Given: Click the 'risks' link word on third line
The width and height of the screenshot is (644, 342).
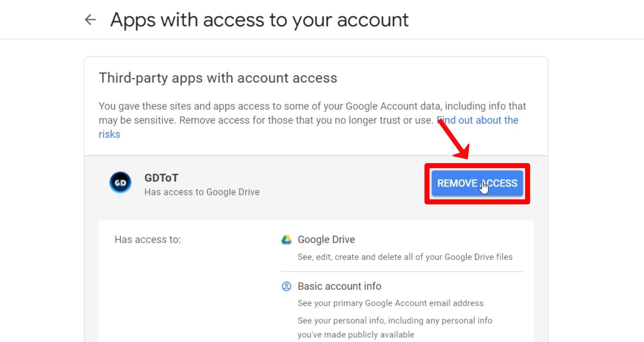Looking at the screenshot, I should 109,134.
